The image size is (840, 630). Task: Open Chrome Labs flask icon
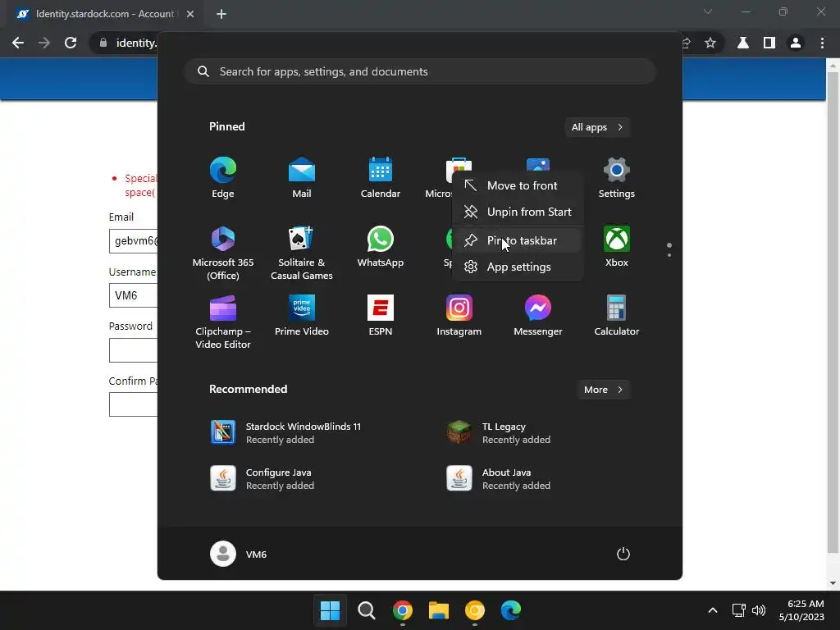click(743, 43)
